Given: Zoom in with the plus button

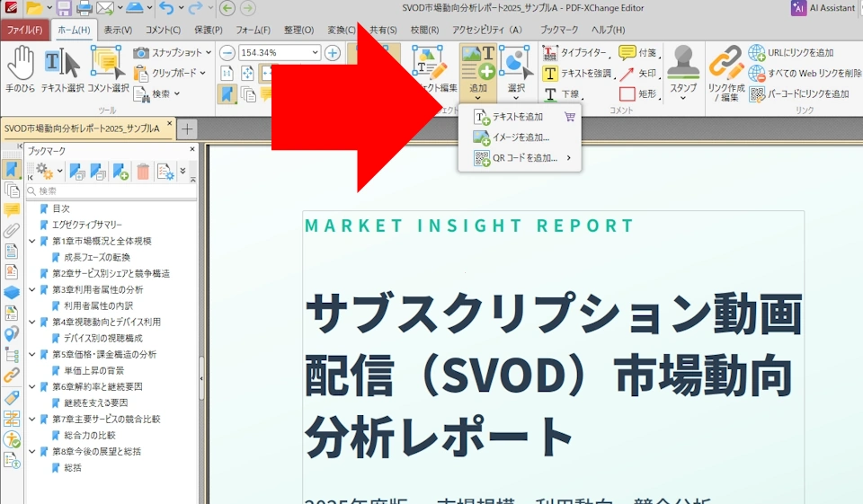Looking at the screenshot, I should click(x=333, y=53).
